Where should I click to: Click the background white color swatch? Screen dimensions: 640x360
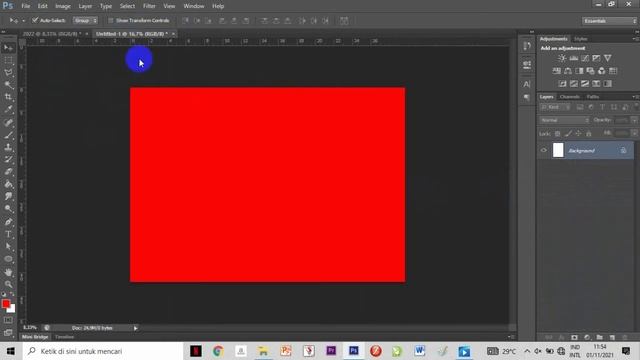(12, 309)
